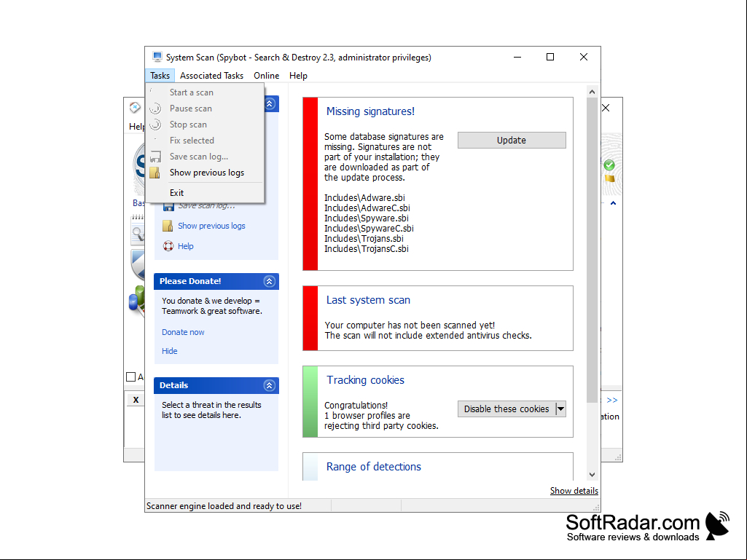Screen dimensions: 747x560
Task: Click the Disable these cookies button
Action: [507, 409]
